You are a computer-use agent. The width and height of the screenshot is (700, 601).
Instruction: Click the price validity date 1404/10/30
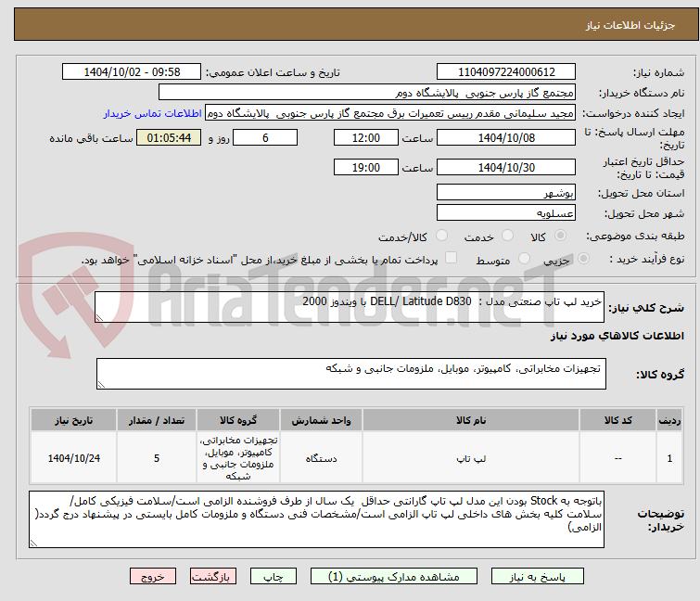[x=506, y=167]
